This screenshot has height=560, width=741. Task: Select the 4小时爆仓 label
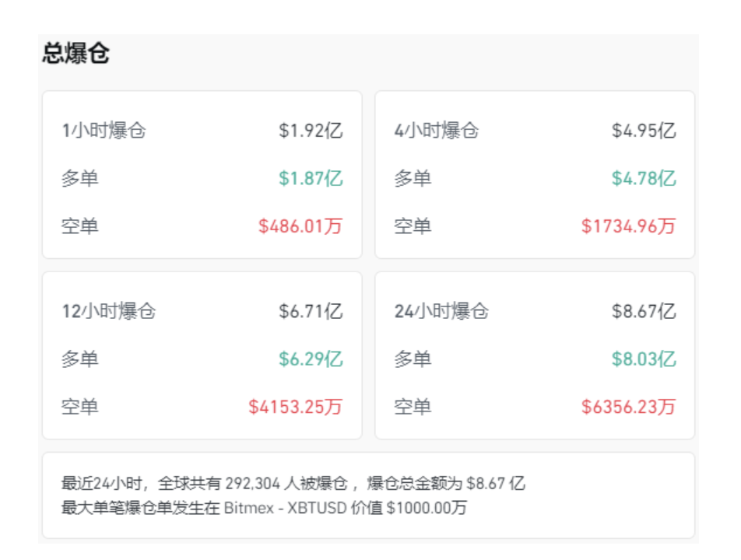(x=436, y=131)
